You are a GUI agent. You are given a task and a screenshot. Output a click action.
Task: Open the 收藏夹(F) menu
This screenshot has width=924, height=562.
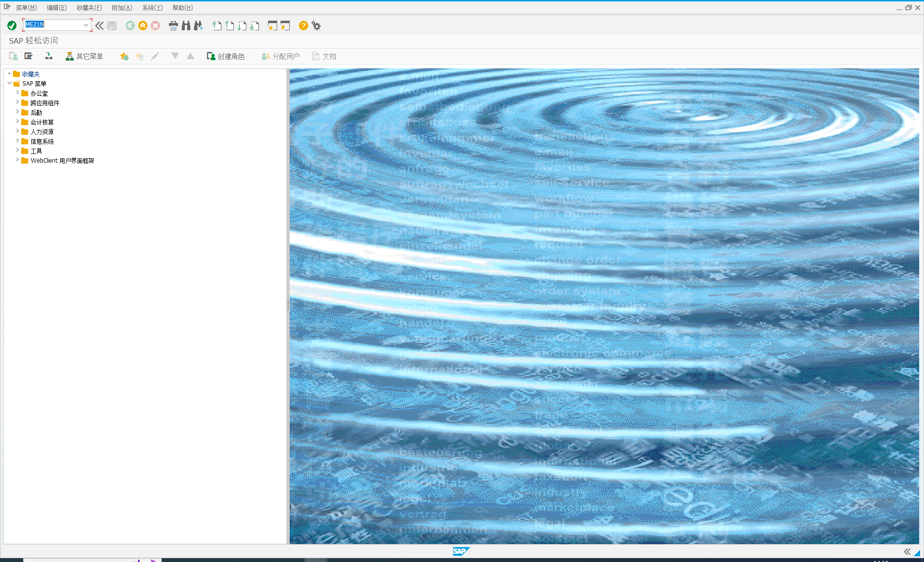[x=89, y=8]
